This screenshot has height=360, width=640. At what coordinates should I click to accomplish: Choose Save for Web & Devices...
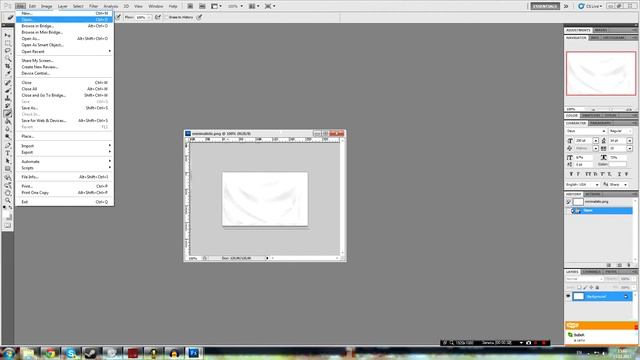coord(65,120)
